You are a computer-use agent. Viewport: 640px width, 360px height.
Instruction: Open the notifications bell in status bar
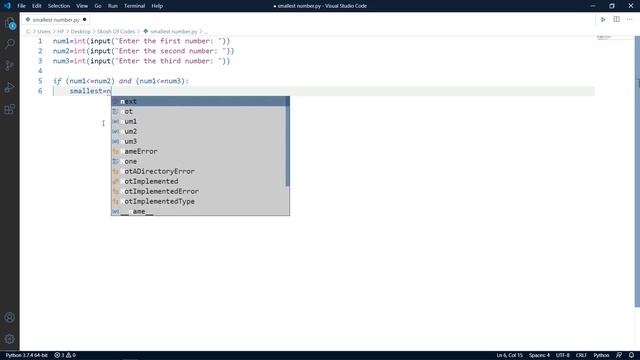tap(631, 355)
